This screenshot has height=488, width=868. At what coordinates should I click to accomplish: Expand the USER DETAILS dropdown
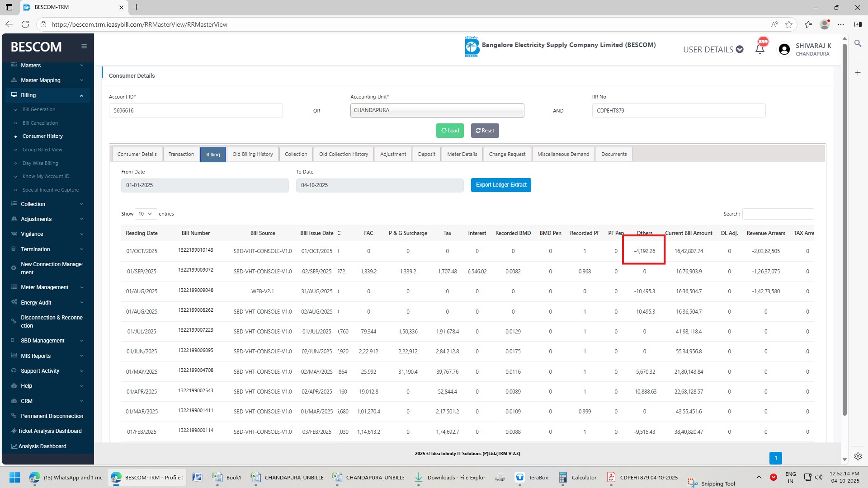tap(713, 49)
